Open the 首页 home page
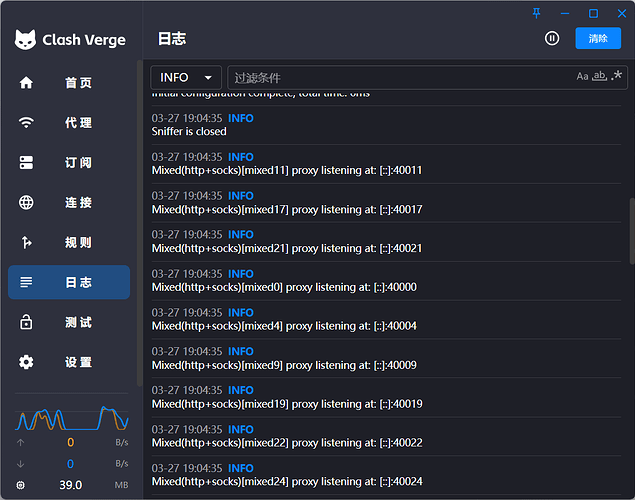 pyautogui.click(x=69, y=83)
